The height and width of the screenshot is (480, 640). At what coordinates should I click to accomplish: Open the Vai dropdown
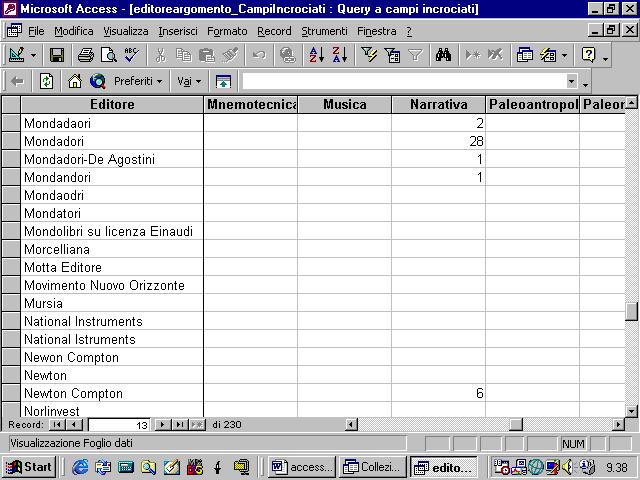pyautogui.click(x=189, y=81)
